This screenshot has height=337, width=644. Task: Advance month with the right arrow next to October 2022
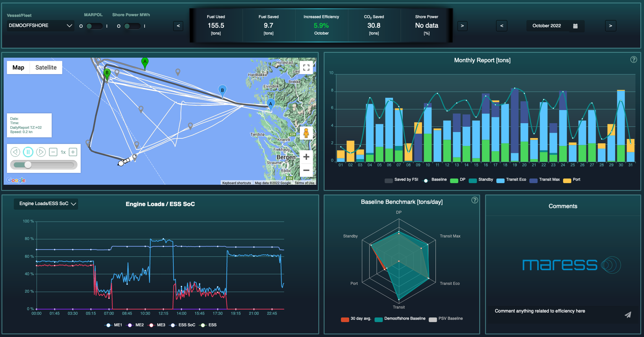point(611,26)
